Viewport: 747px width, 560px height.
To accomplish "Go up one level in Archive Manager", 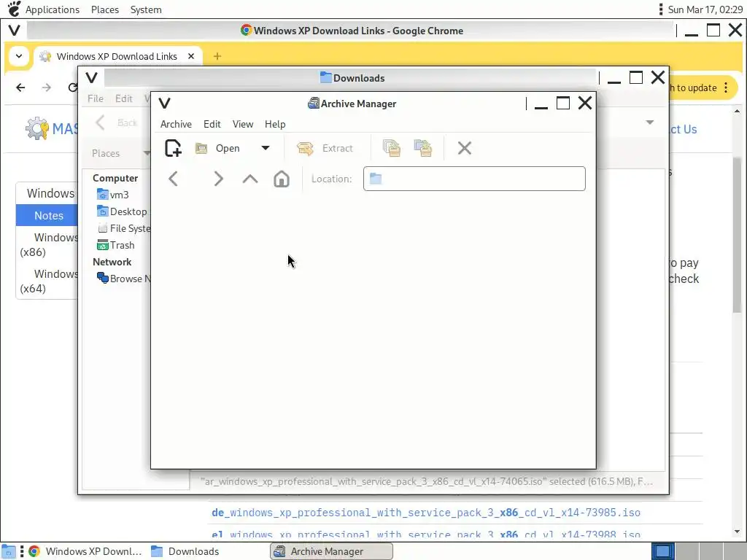I will pyautogui.click(x=250, y=179).
